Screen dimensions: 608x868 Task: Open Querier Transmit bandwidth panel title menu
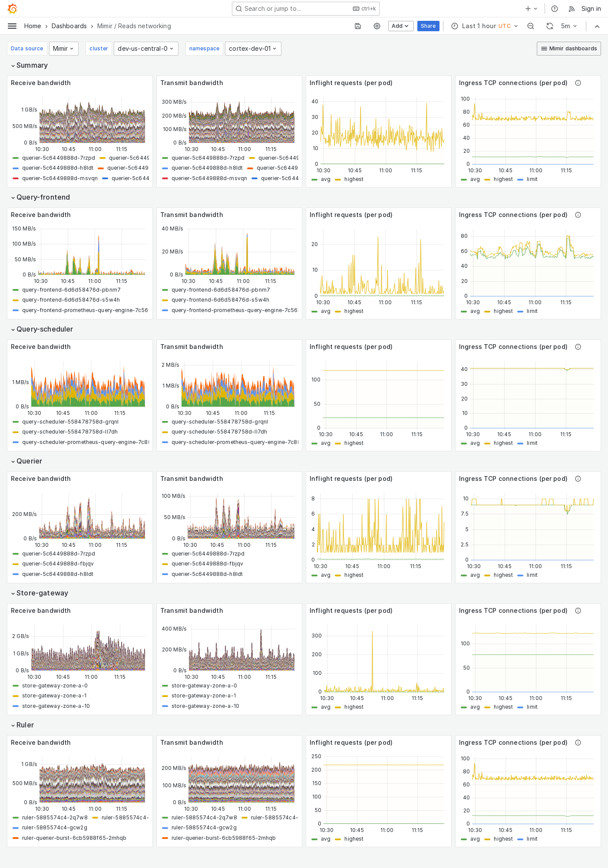coord(192,479)
